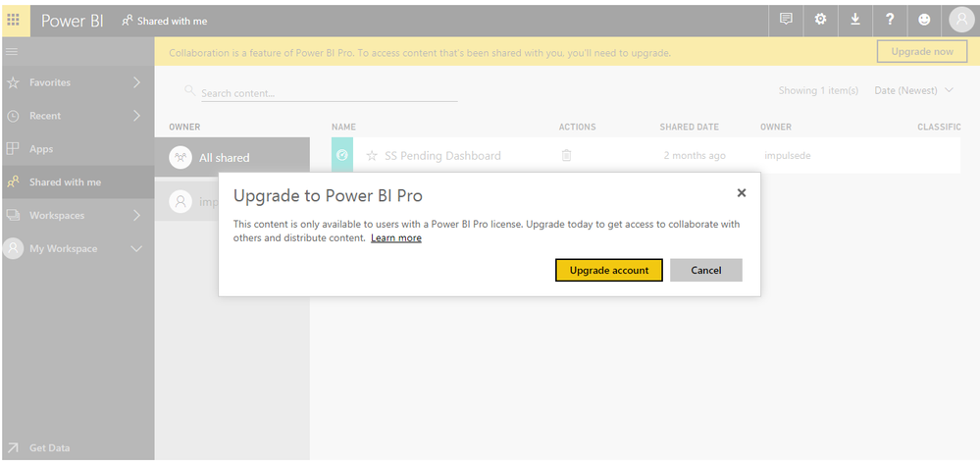Select the All shared owner filter
This screenshot has height=468, width=980.
pyautogui.click(x=232, y=157)
